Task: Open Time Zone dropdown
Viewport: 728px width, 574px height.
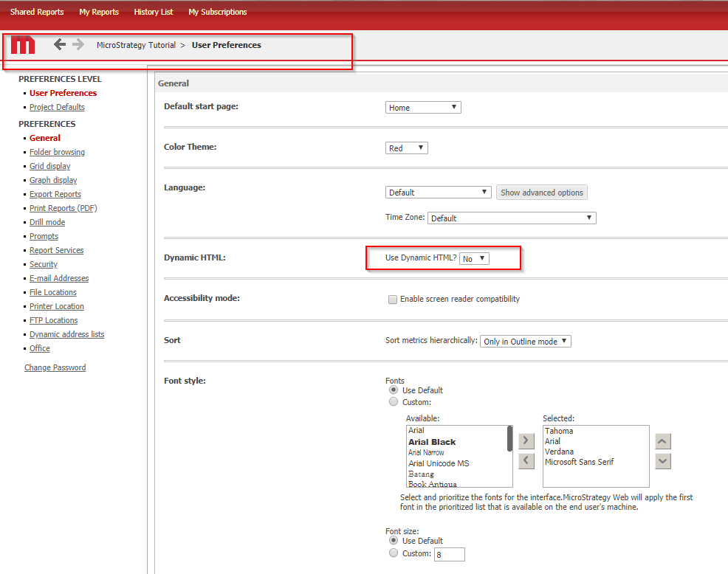Action: click(512, 218)
